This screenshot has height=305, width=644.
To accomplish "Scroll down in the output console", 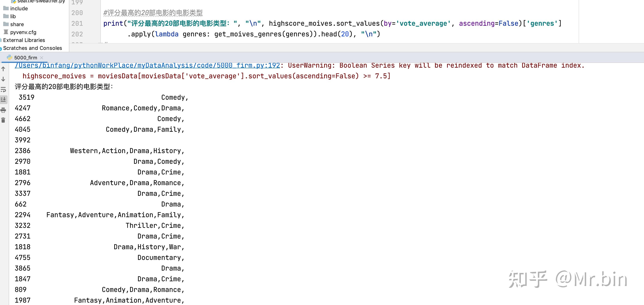I will 5,78.
